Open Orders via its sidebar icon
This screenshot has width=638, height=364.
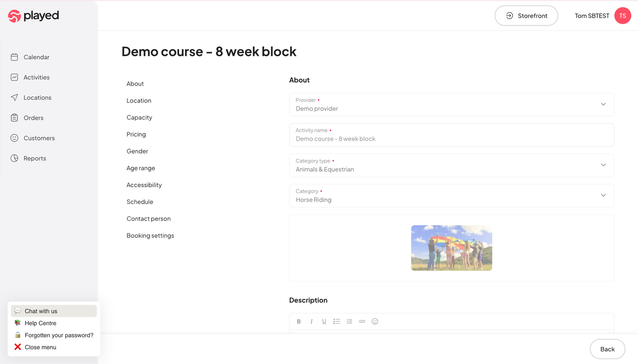tap(15, 118)
